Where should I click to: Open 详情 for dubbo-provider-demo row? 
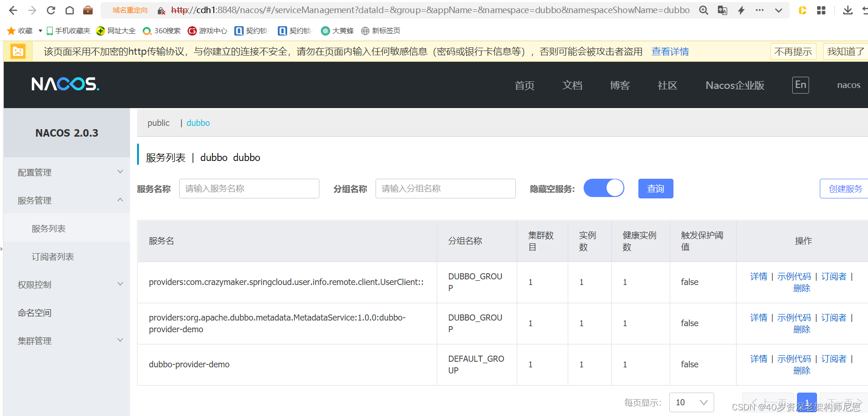pos(759,359)
